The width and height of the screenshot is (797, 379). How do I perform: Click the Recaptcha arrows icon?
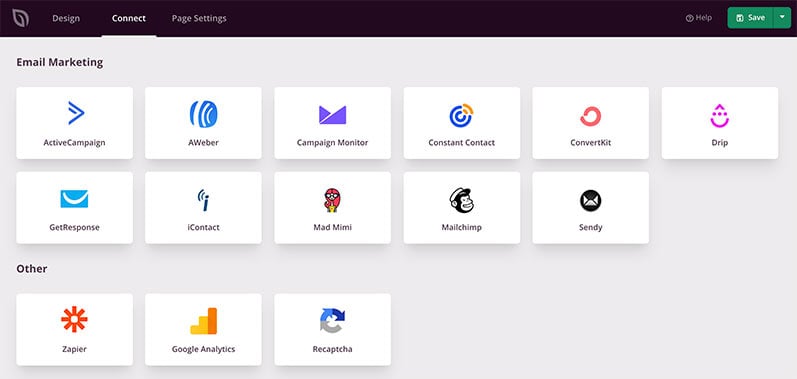point(332,321)
